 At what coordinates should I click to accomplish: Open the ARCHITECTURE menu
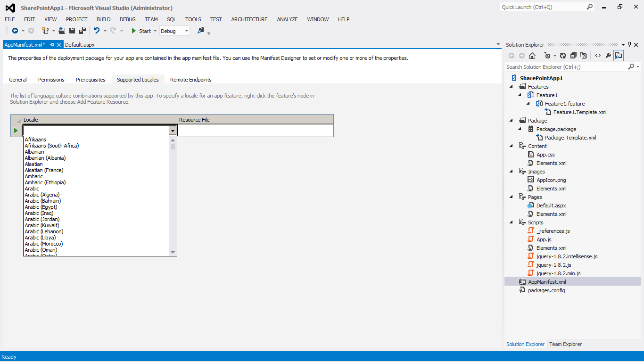(249, 19)
